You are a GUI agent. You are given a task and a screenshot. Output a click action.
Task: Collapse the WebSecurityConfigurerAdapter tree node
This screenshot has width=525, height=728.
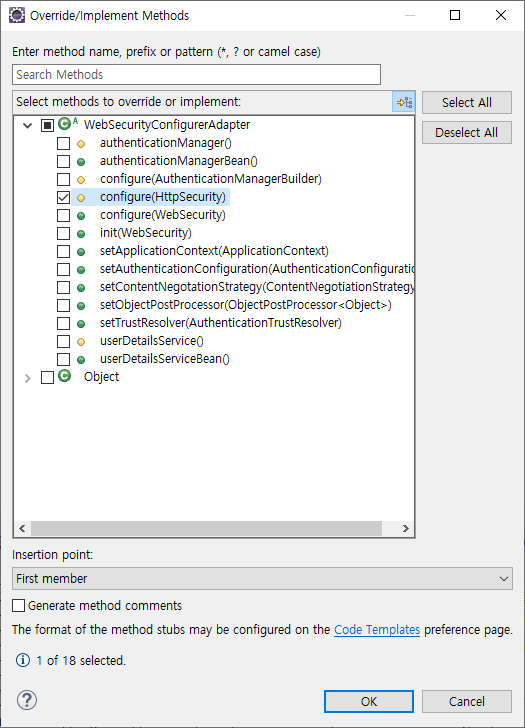tap(27, 125)
